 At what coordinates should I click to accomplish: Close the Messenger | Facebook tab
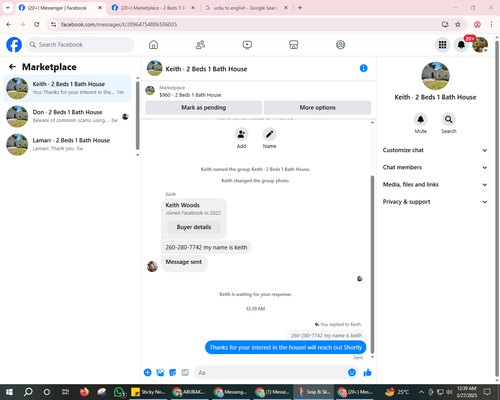point(100,8)
